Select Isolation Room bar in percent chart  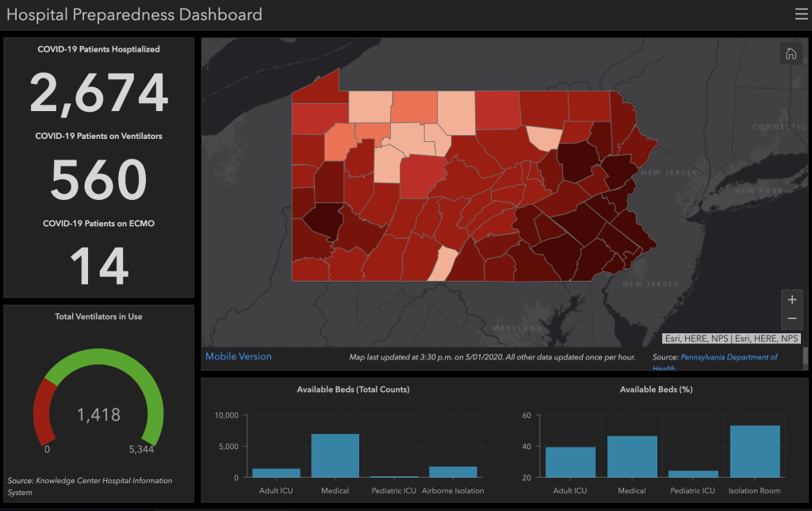[x=755, y=451]
